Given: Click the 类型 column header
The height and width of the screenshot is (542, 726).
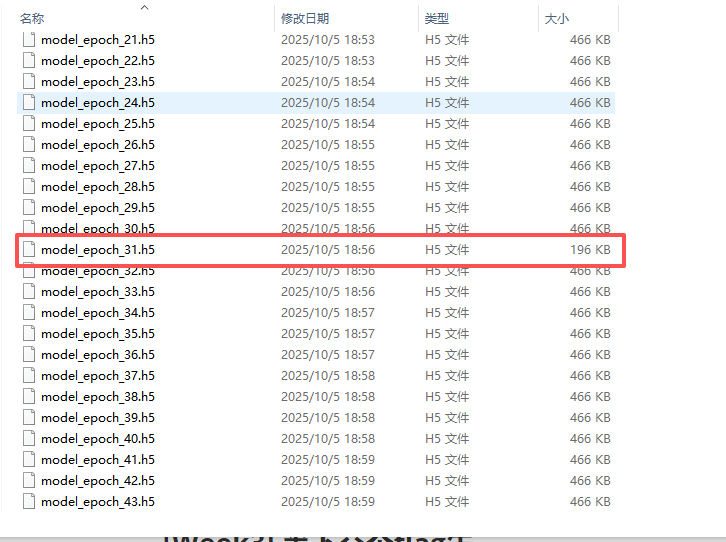Looking at the screenshot, I should click(437, 19).
